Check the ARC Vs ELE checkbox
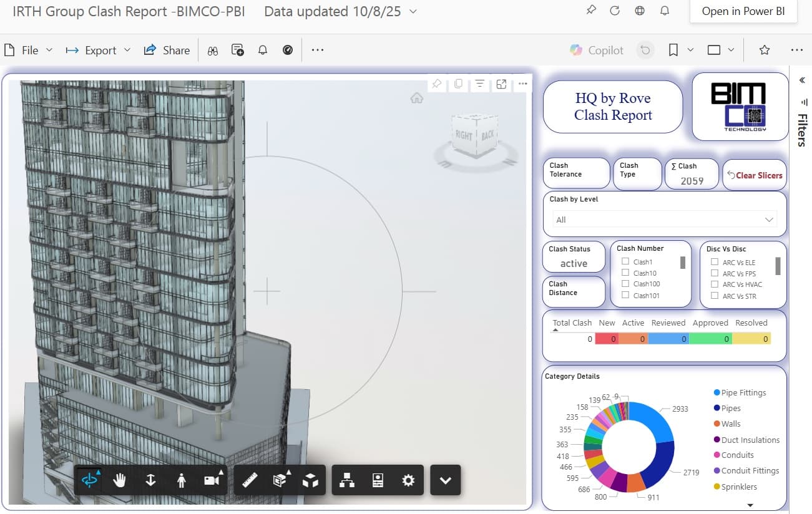 [715, 262]
